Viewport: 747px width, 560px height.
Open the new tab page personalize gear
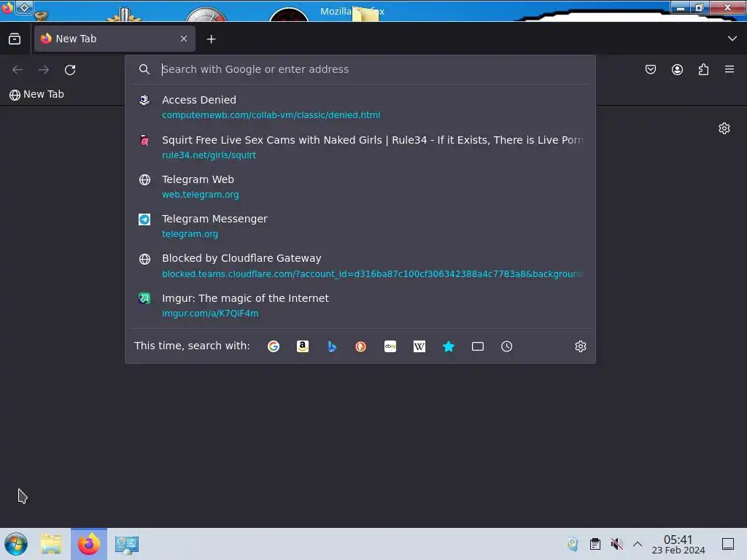pyautogui.click(x=724, y=128)
